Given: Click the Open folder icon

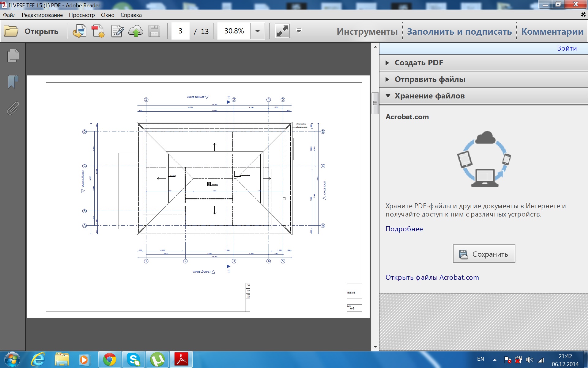Looking at the screenshot, I should [x=11, y=31].
